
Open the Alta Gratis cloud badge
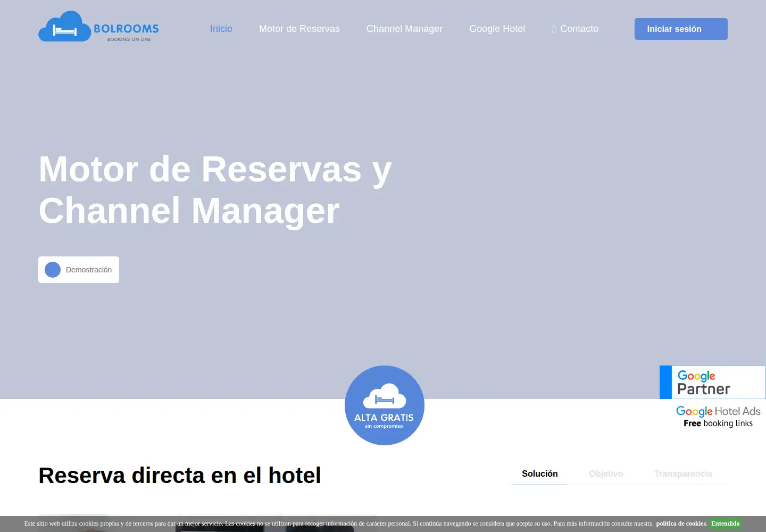pyautogui.click(x=385, y=405)
